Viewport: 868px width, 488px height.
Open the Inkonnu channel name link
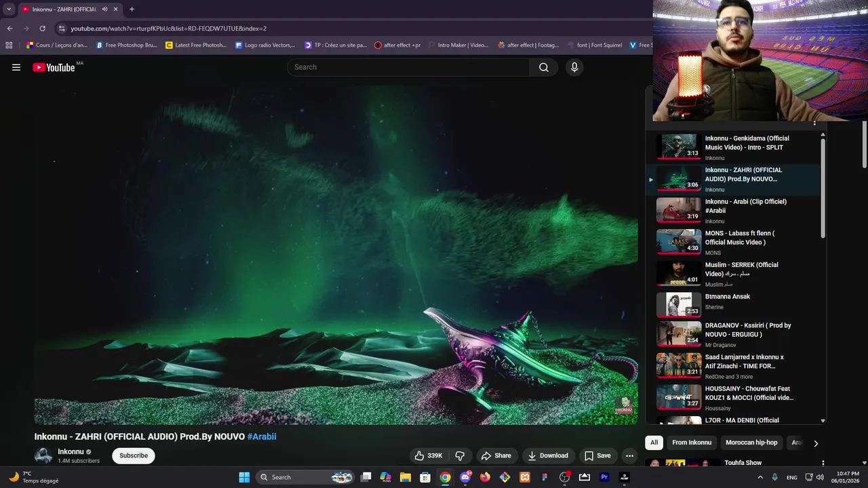[71, 451]
